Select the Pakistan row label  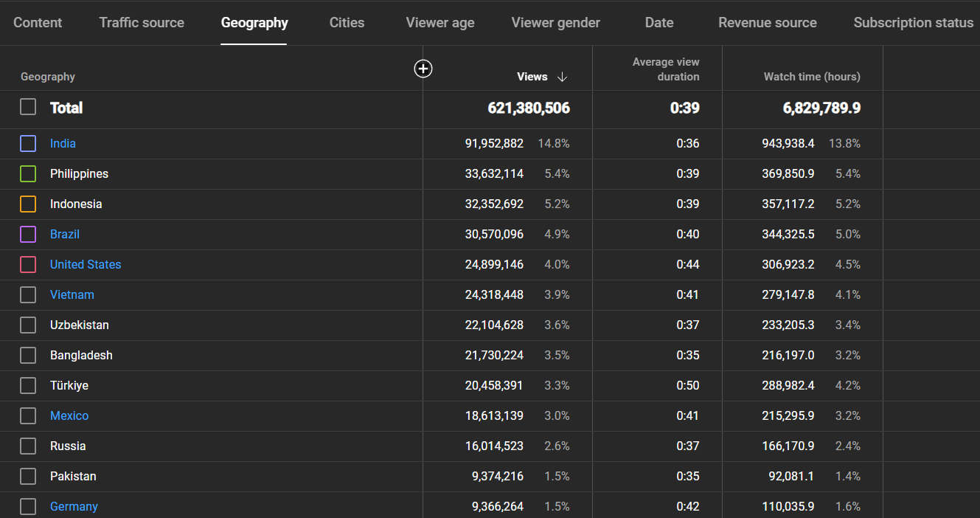(x=73, y=476)
